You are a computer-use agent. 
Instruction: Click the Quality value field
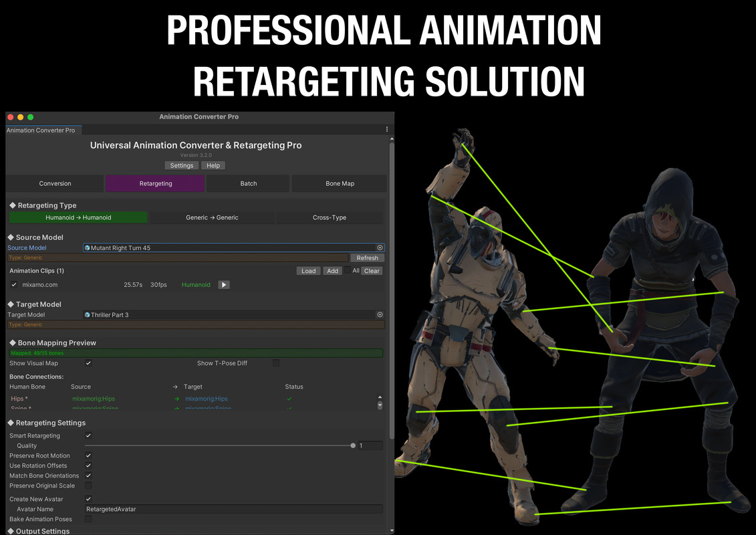(x=370, y=445)
